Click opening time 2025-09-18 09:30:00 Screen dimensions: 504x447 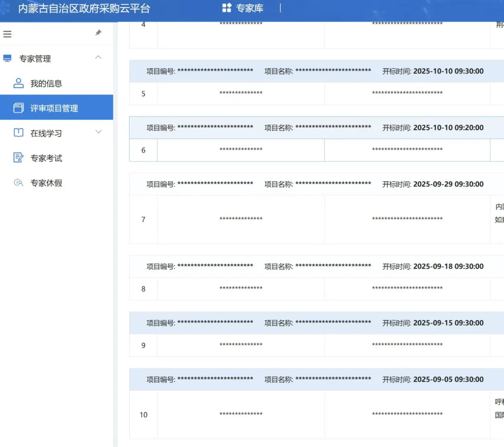click(449, 267)
